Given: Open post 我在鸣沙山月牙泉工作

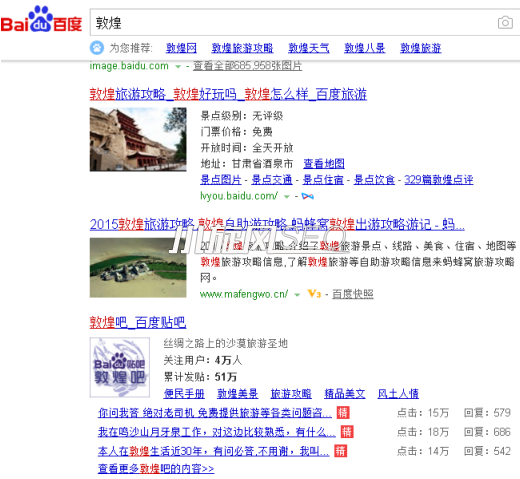Looking at the screenshot, I should point(217,432).
